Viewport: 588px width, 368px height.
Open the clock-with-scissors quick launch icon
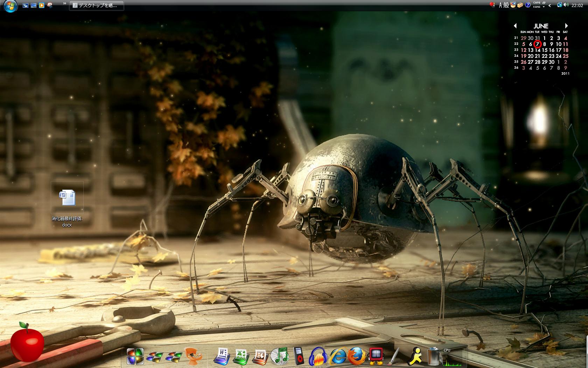[50, 5]
